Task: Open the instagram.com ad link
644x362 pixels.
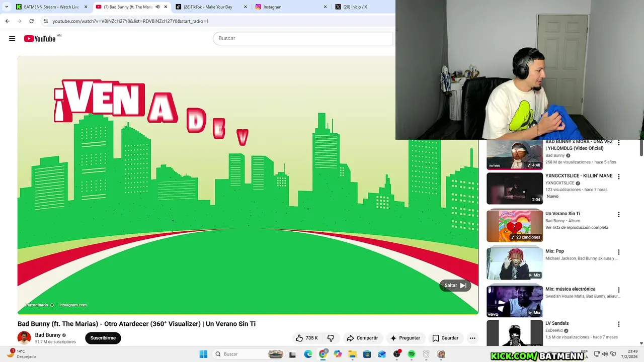Action: click(x=73, y=305)
